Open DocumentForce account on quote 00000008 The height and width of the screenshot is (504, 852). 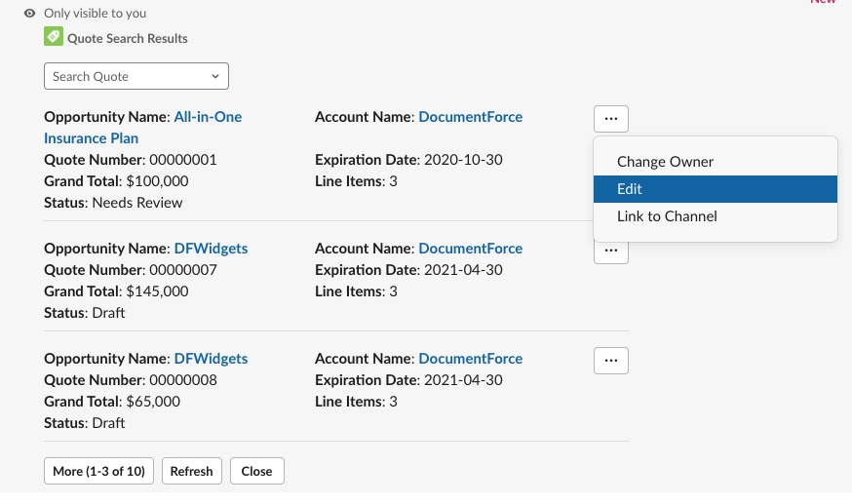tap(471, 359)
